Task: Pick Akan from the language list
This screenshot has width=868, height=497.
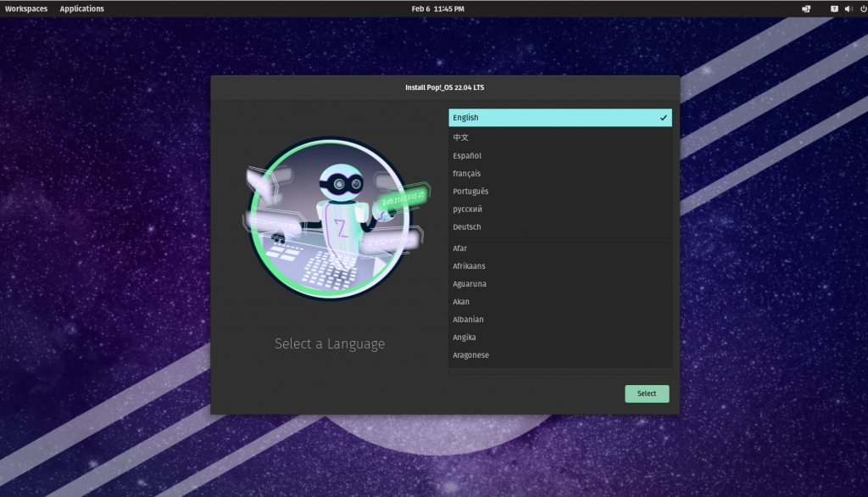Action: pos(560,301)
